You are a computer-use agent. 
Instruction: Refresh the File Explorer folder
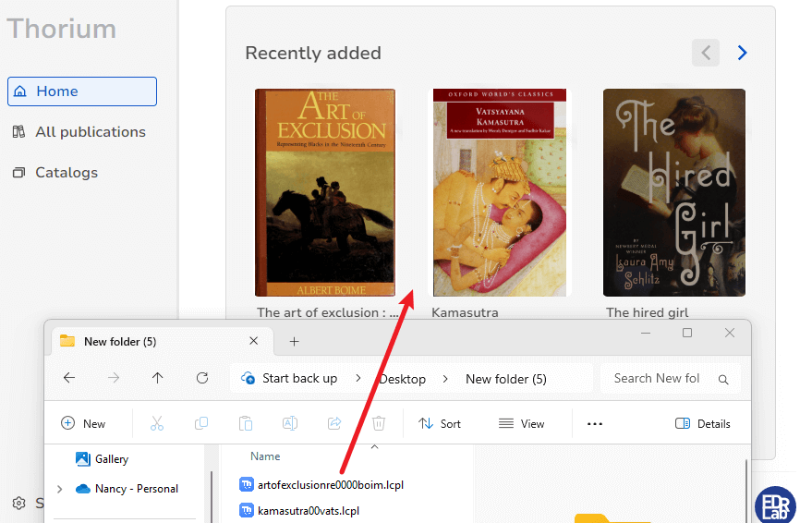coord(202,378)
